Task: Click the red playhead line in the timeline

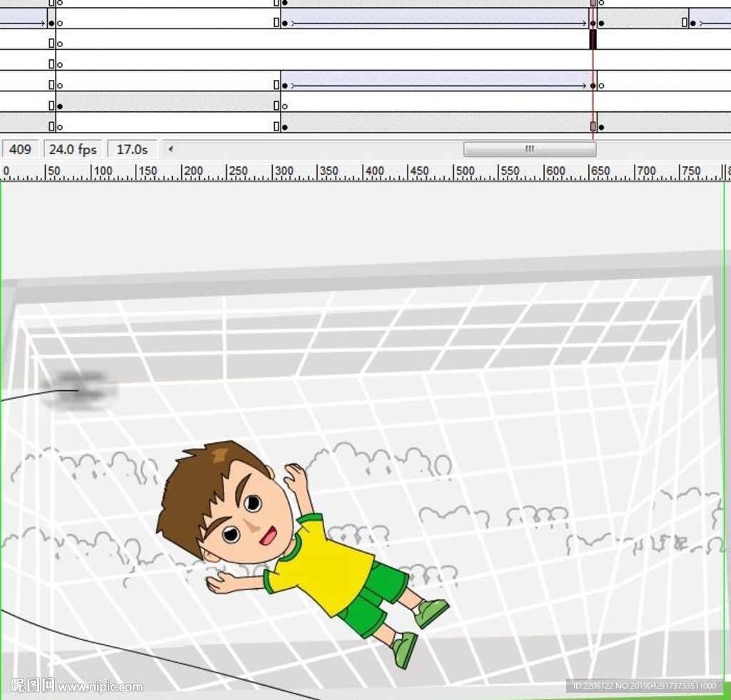Action: 593,70
